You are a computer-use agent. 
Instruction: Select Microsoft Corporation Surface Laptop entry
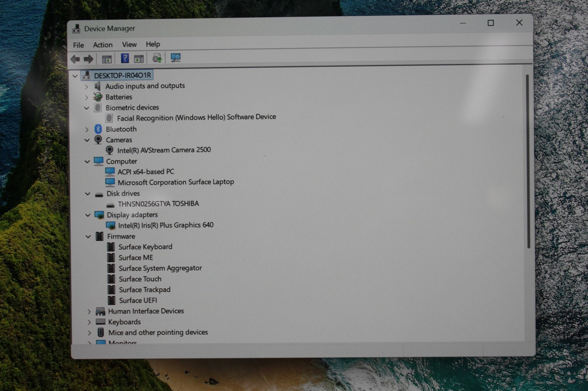(x=176, y=182)
